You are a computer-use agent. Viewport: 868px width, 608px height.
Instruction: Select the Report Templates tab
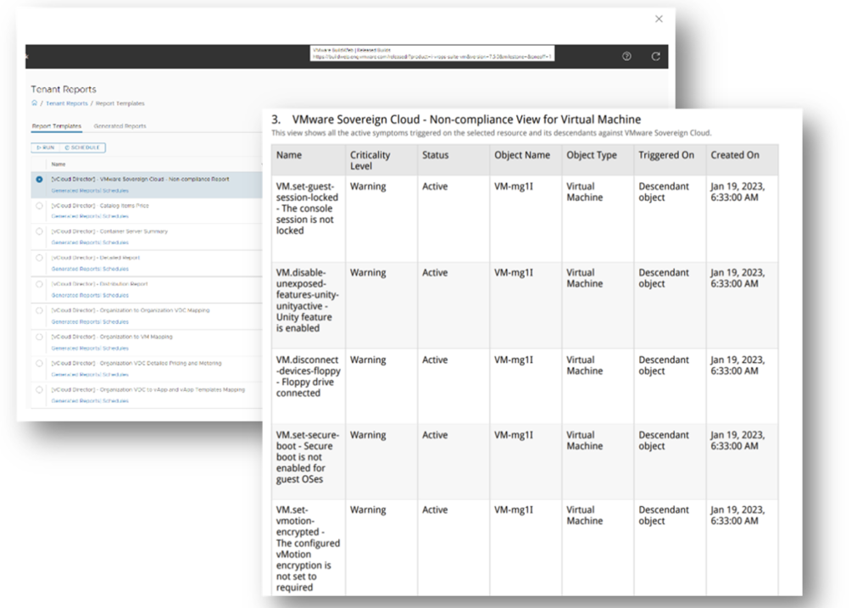(x=56, y=126)
